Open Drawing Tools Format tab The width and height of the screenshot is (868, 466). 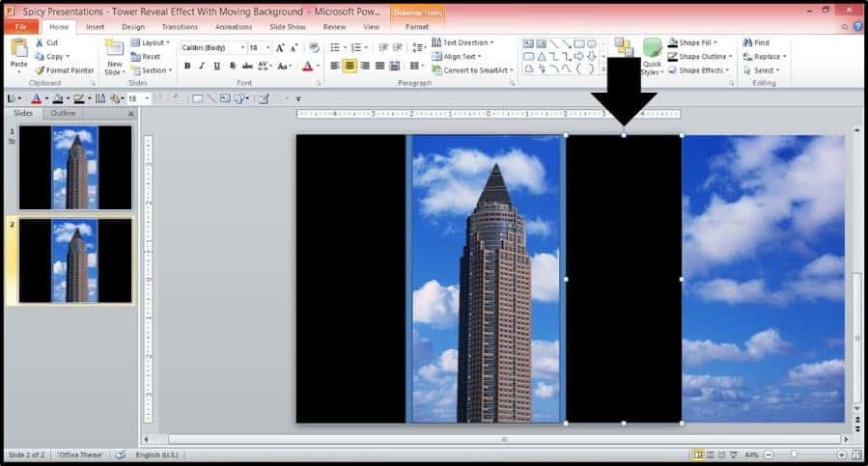coord(417,27)
